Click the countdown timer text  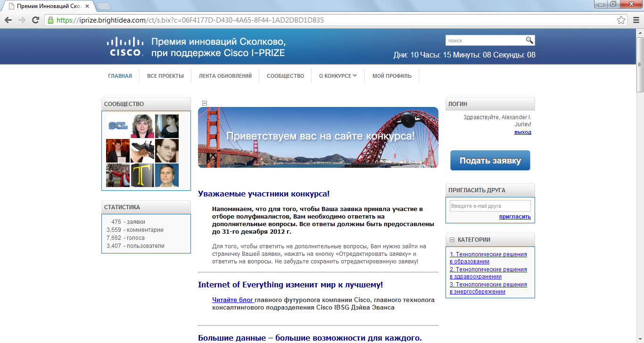tap(464, 55)
